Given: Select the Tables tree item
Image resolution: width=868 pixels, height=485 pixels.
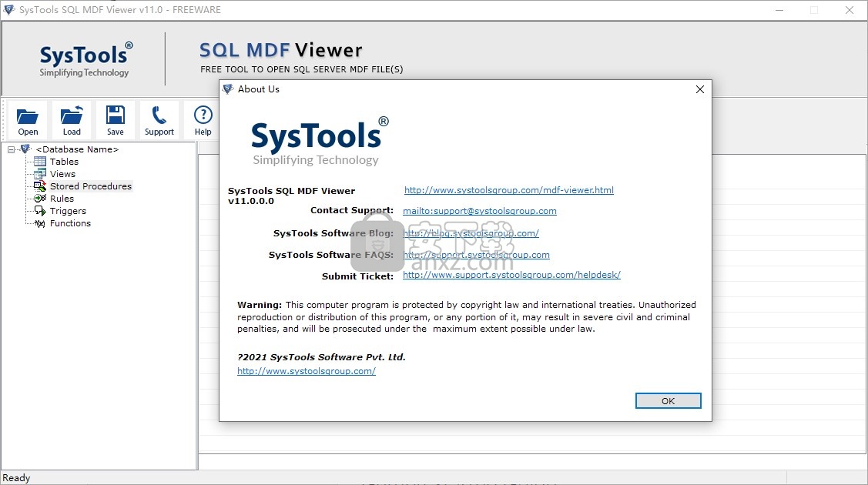Looking at the screenshot, I should 64,162.
